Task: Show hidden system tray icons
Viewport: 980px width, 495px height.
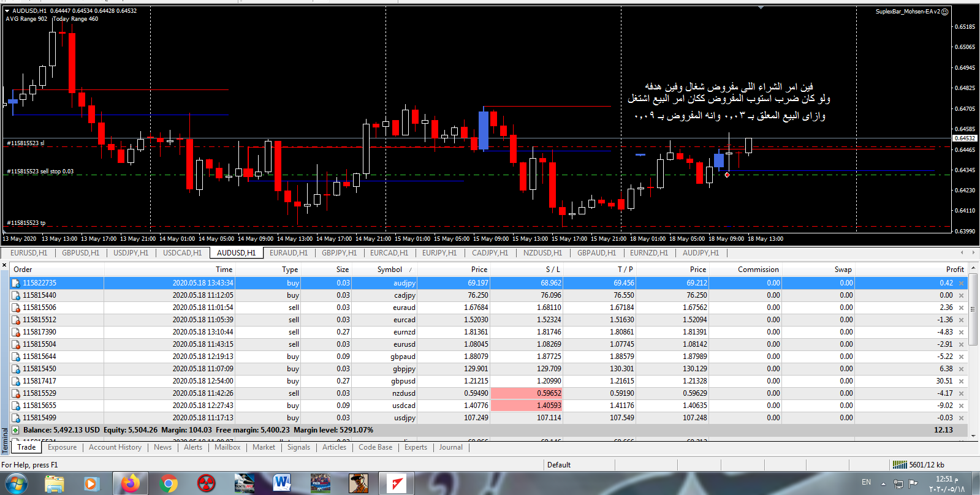Action: pos(883,483)
